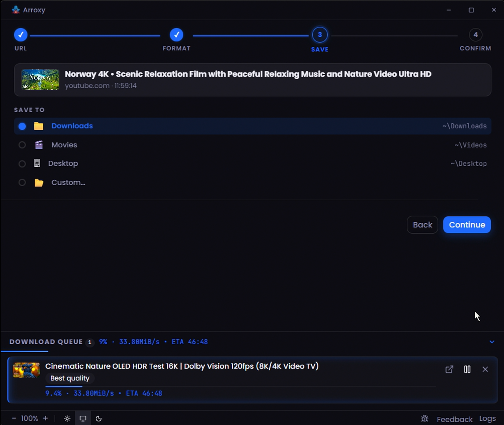Click the Continue button
The image size is (504, 425).
pos(467,225)
